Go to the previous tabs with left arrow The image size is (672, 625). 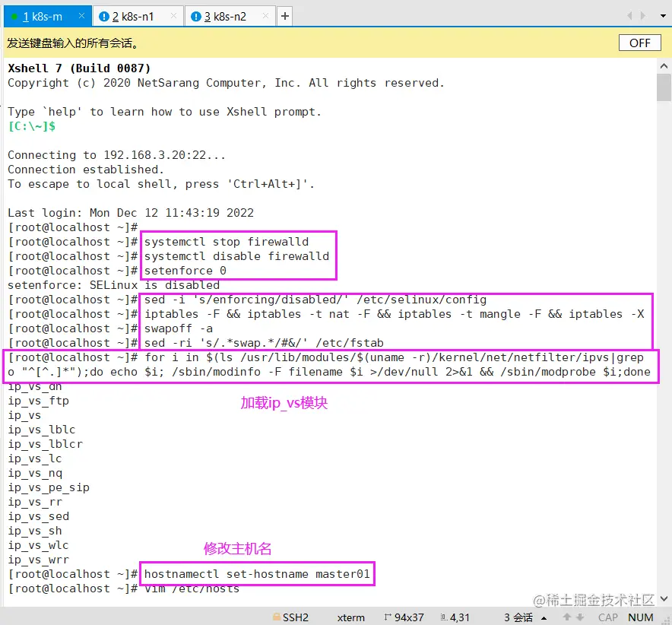(x=629, y=16)
